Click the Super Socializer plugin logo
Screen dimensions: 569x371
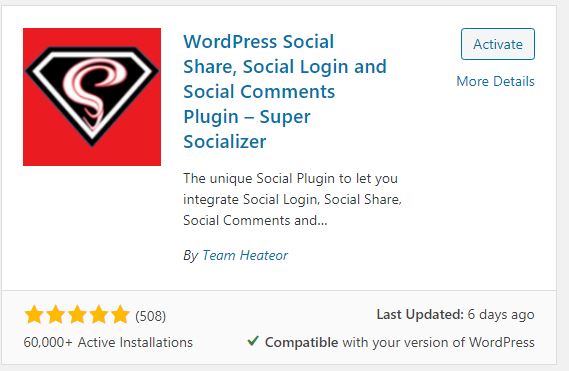92,97
